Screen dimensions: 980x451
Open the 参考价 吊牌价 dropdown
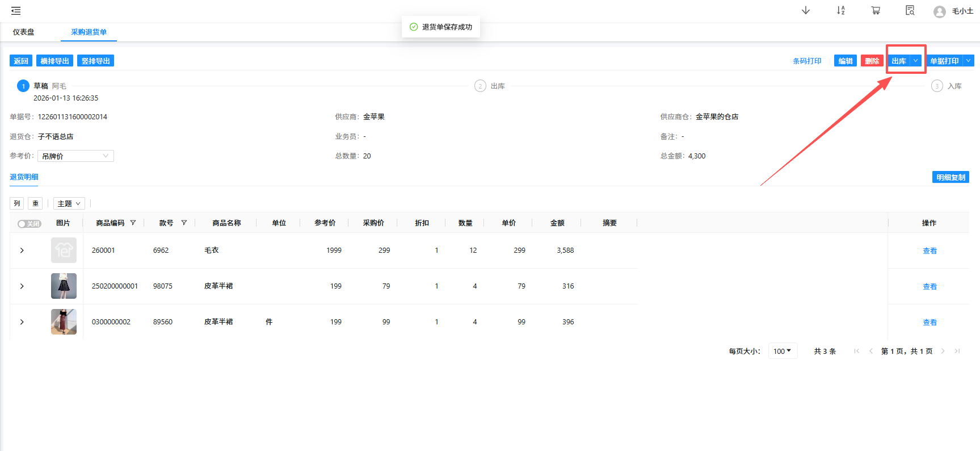click(75, 156)
